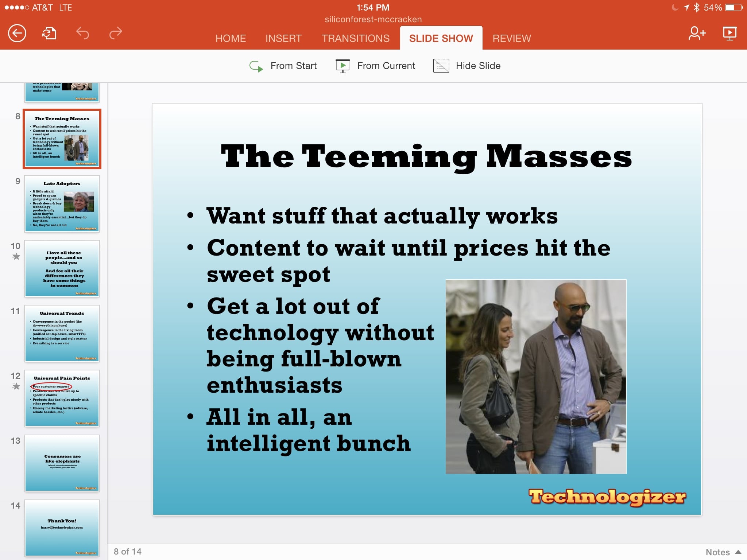Click the From Start arrow icon
Image resolution: width=747 pixels, height=560 pixels.
(x=256, y=66)
